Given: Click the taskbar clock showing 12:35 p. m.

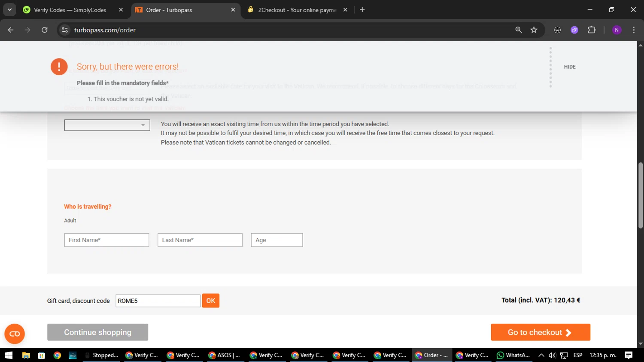Looking at the screenshot, I should 603,355.
